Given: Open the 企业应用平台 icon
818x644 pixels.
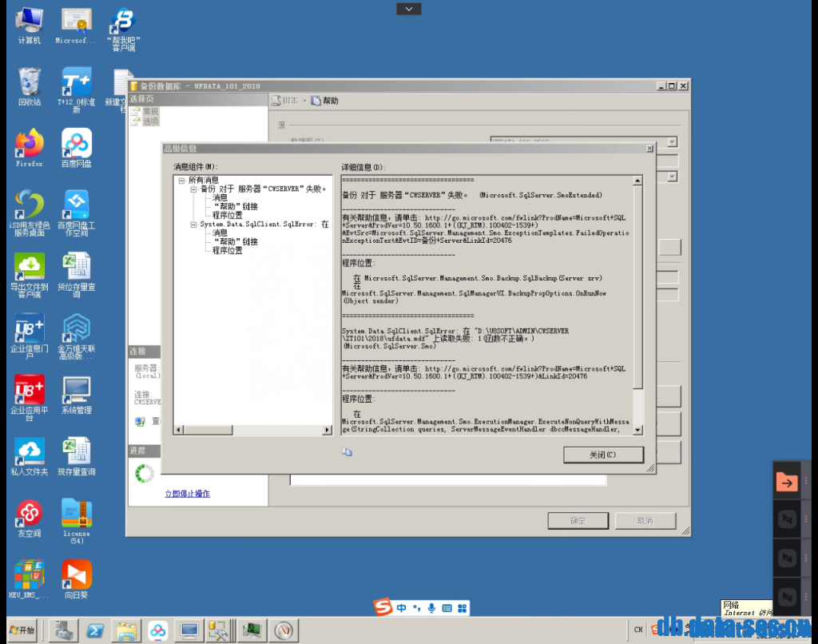Looking at the screenshot, I should [x=29, y=392].
